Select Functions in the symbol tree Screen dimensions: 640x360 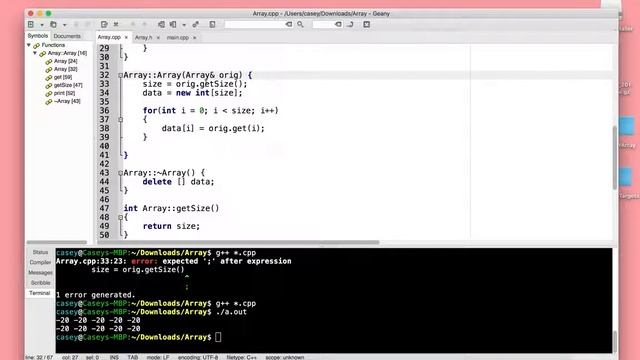coord(53,45)
